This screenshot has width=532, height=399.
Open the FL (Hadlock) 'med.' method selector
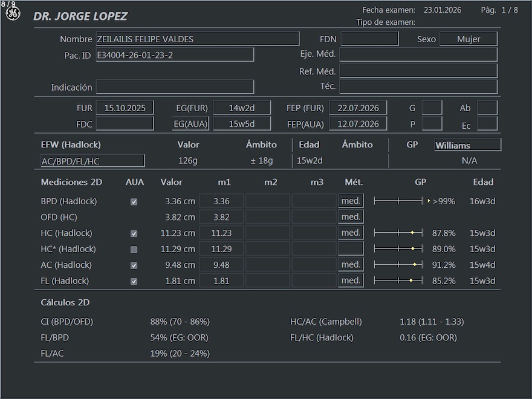351,281
